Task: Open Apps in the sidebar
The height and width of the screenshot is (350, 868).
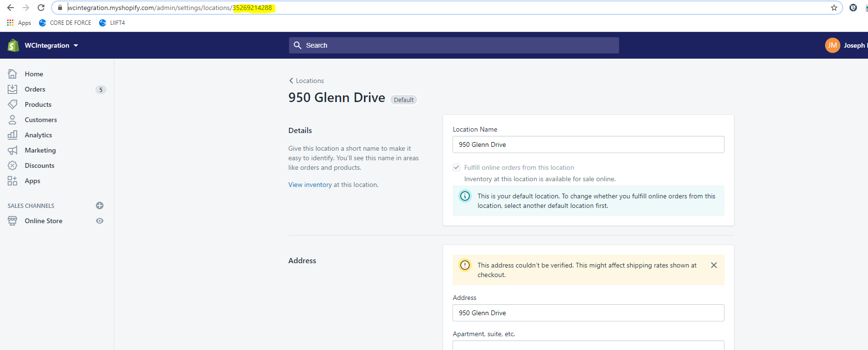Action: tap(32, 181)
